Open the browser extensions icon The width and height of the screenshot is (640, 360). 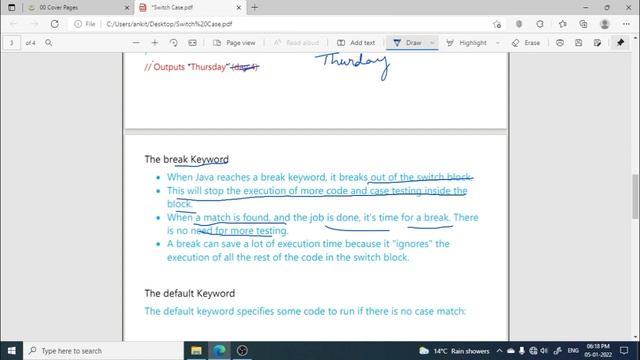[540, 24]
